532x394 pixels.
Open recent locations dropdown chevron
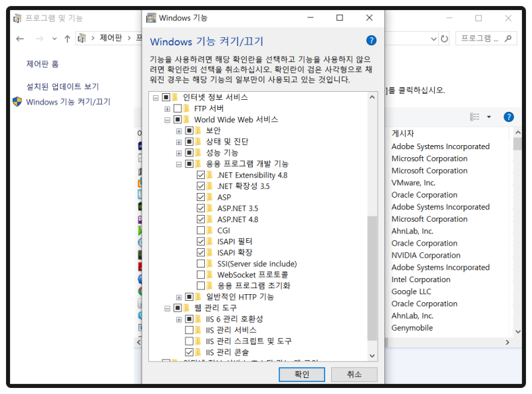coord(55,39)
